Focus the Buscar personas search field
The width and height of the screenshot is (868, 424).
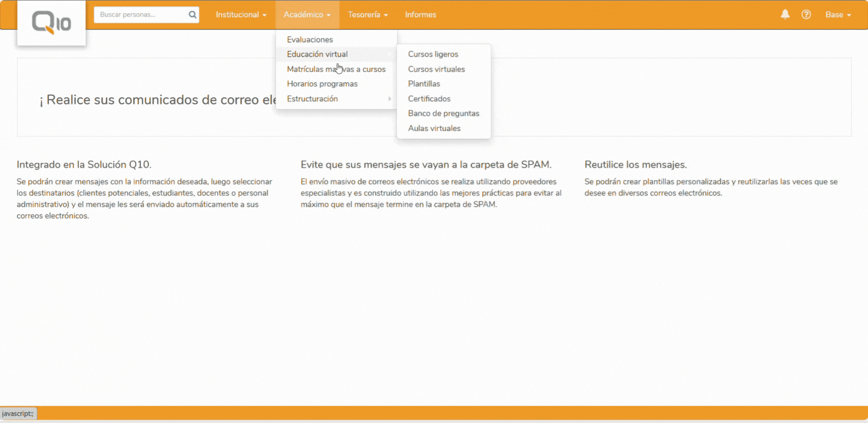(x=142, y=15)
